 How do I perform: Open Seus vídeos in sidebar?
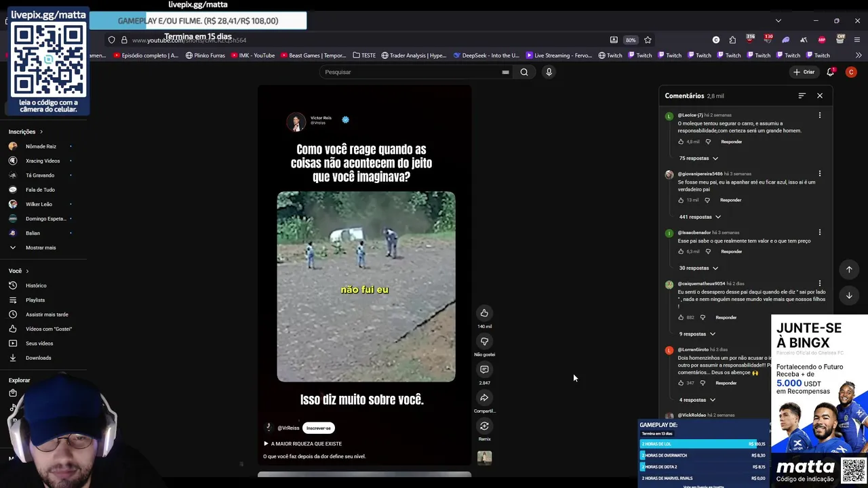click(x=39, y=343)
